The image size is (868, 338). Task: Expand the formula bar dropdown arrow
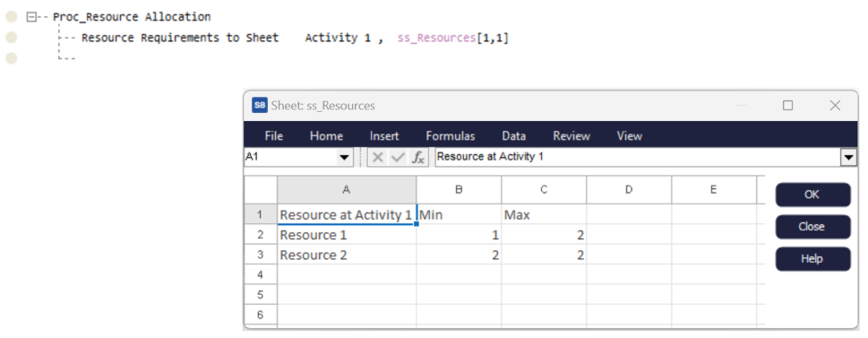click(x=848, y=158)
